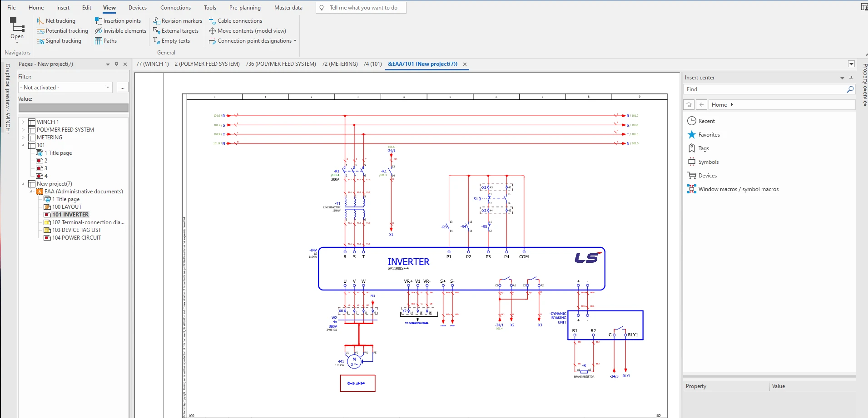Go to Insert center home icon
Screen dimensions: 868x418
(689, 105)
